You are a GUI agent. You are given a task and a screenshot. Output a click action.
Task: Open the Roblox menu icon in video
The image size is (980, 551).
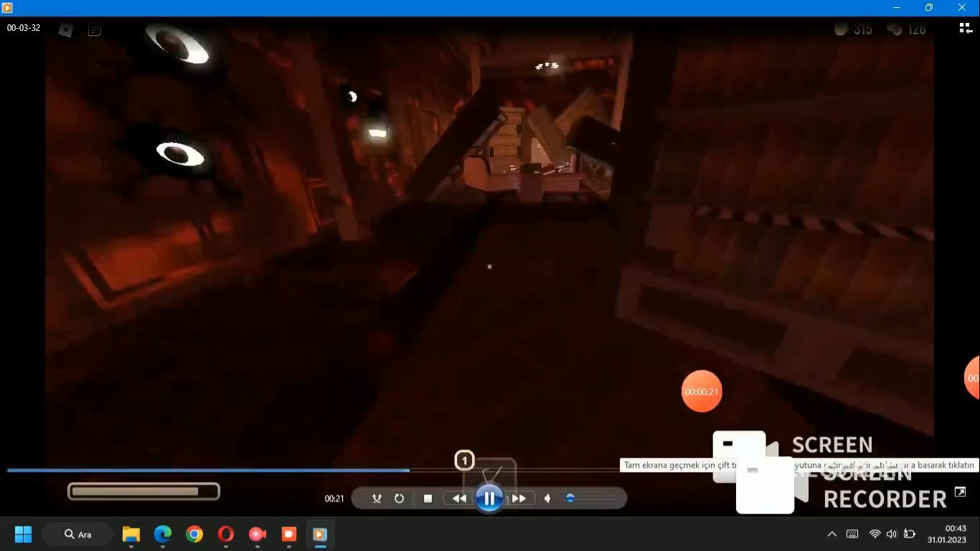pyautogui.click(x=66, y=30)
